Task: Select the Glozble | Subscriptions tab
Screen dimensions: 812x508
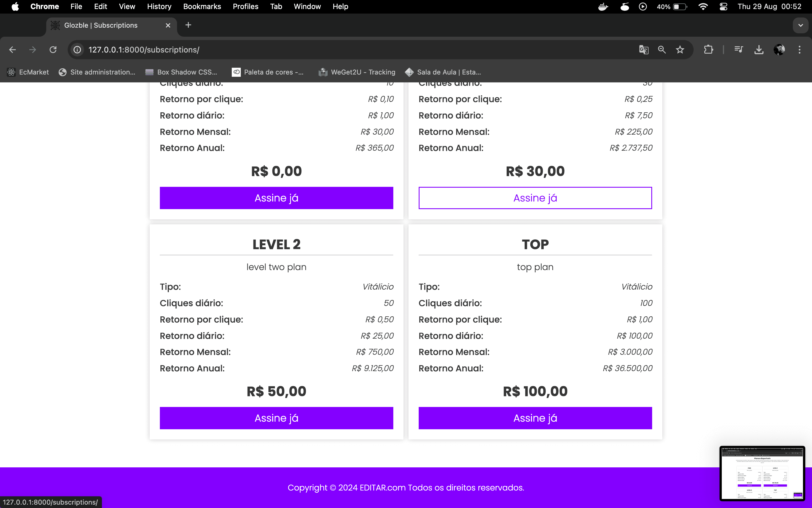Action: click(111, 25)
